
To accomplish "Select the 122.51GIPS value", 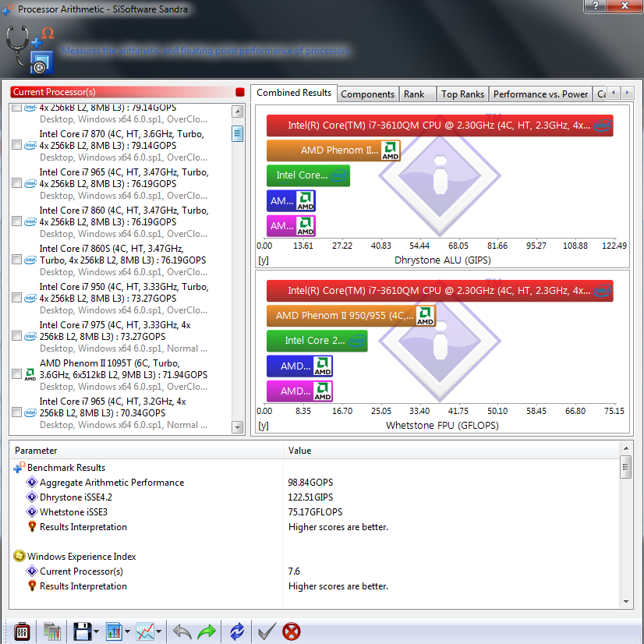I will click(310, 497).
